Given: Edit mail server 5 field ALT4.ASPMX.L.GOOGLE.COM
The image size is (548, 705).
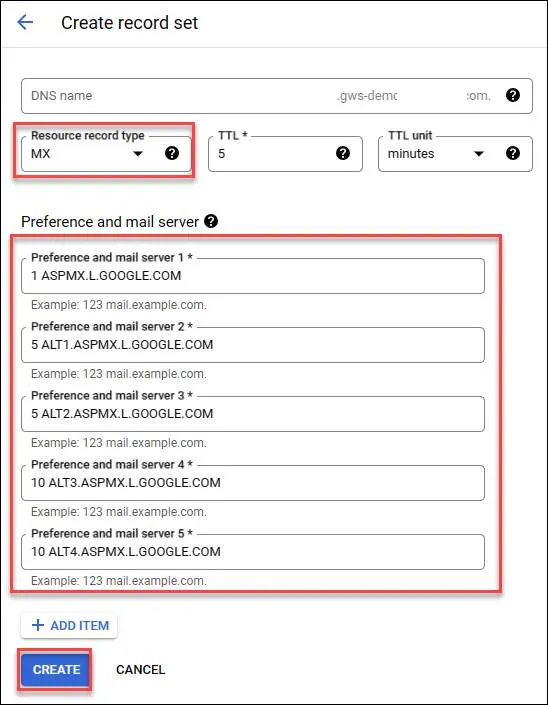Looking at the screenshot, I should tap(253, 552).
